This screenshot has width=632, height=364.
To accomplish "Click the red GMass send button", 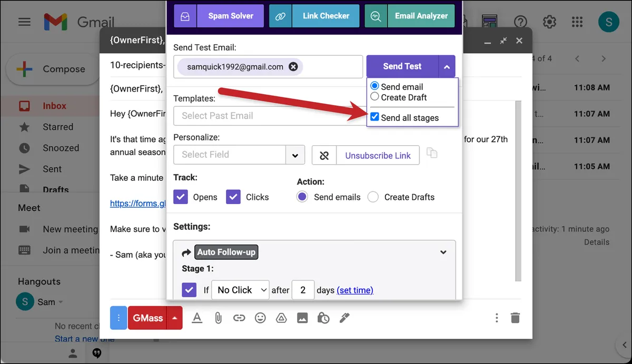I will pos(147,318).
